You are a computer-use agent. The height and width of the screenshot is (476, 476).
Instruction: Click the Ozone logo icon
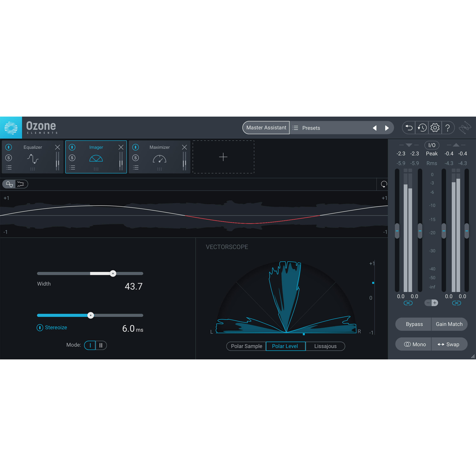pyautogui.click(x=11, y=128)
